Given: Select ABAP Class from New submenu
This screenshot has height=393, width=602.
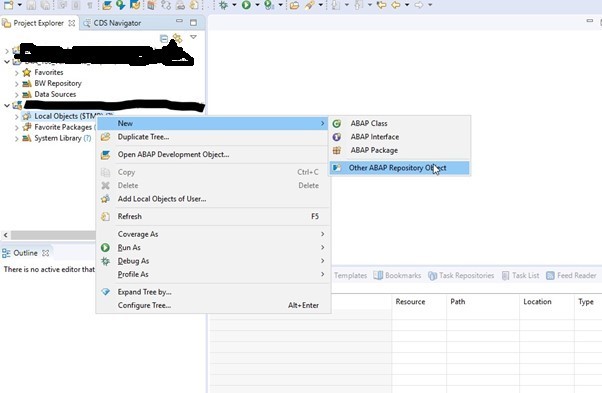Looking at the screenshot, I should tap(399, 124).
